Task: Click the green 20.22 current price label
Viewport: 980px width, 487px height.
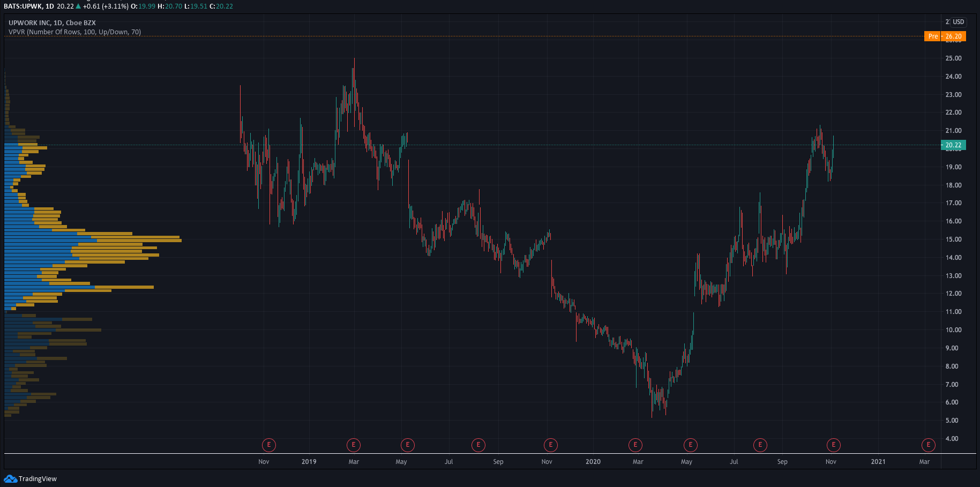Action: pyautogui.click(x=953, y=145)
